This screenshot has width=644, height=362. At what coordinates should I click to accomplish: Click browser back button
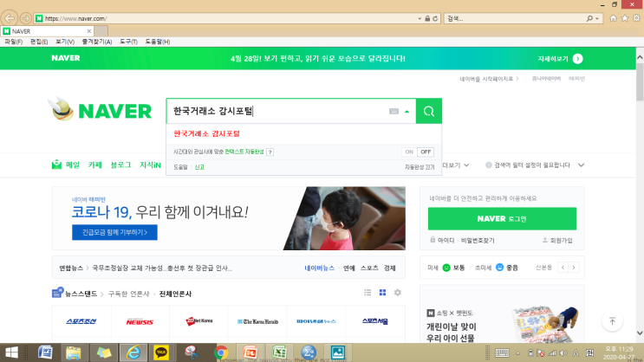click(10, 18)
